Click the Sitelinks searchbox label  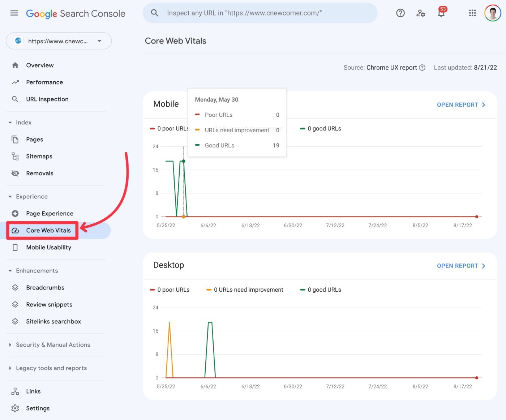coord(53,321)
